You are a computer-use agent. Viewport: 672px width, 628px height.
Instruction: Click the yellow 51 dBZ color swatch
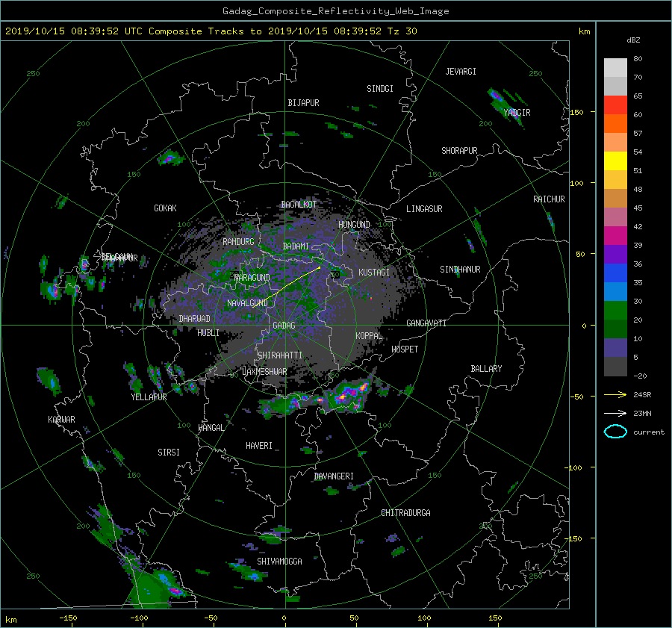click(x=615, y=161)
